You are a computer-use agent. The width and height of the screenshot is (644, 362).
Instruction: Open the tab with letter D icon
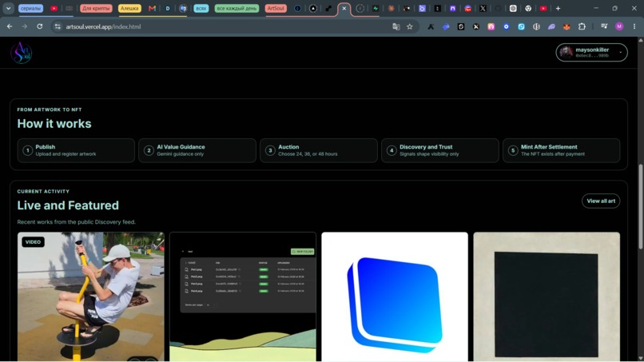click(168, 8)
